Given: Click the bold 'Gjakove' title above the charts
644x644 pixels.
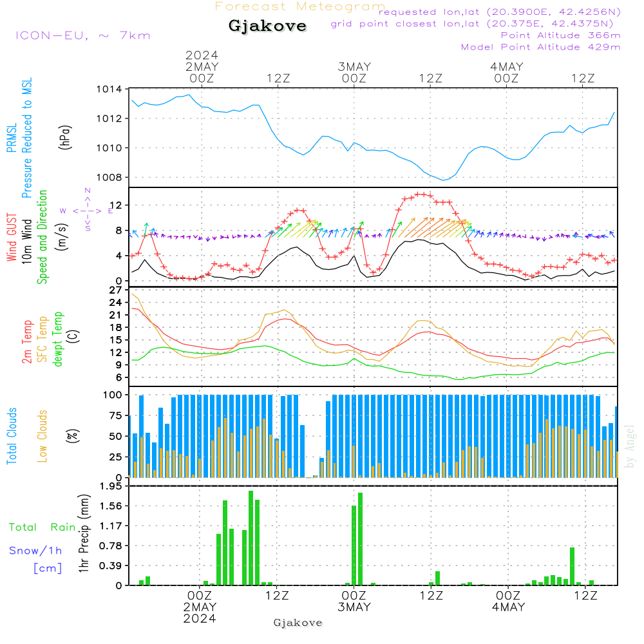Looking at the screenshot, I should (267, 26).
